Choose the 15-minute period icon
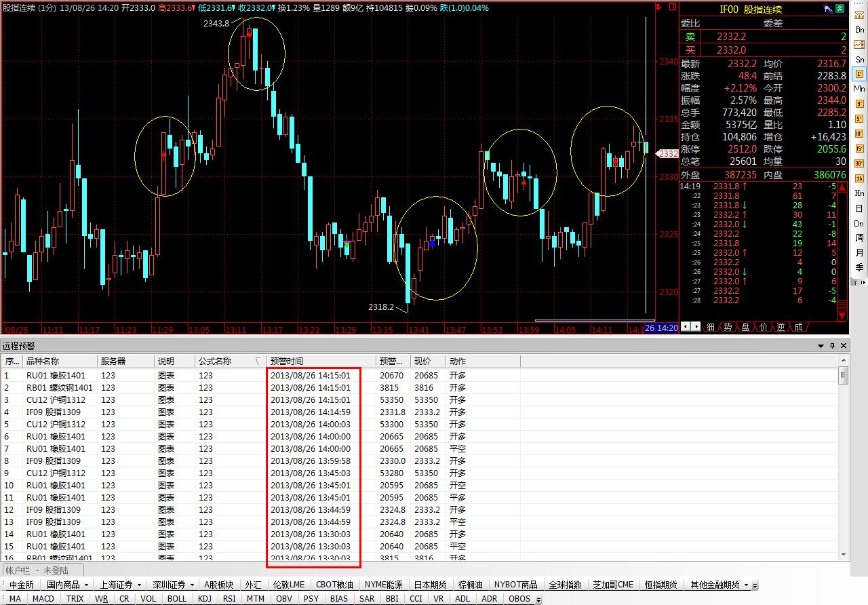This screenshot has width=868, height=605. coord(859,149)
